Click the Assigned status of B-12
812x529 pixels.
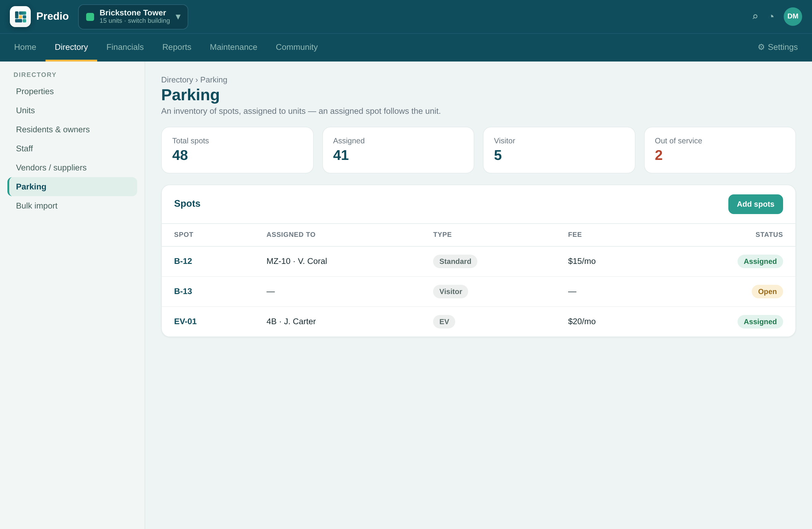pos(760,261)
